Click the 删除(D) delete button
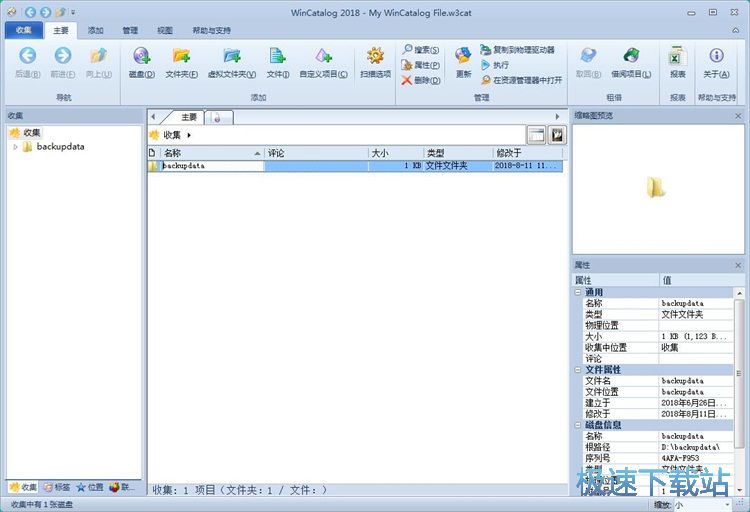The image size is (750, 512). click(421, 80)
